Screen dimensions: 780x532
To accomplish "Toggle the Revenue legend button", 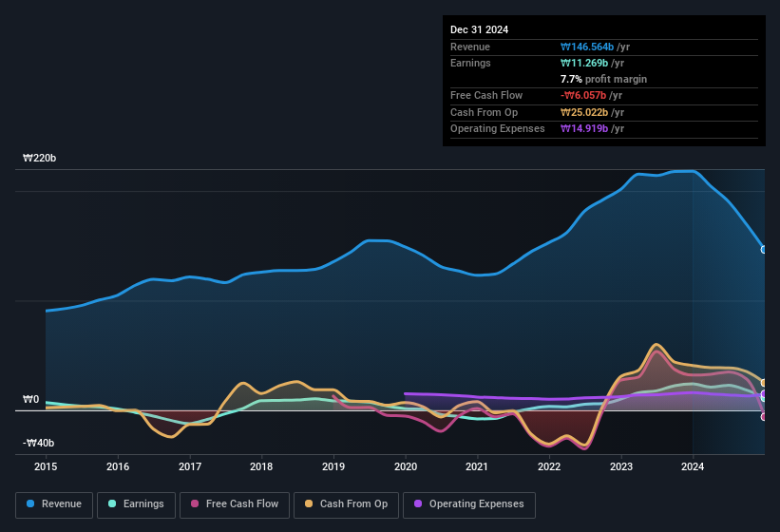I will click(x=54, y=504).
